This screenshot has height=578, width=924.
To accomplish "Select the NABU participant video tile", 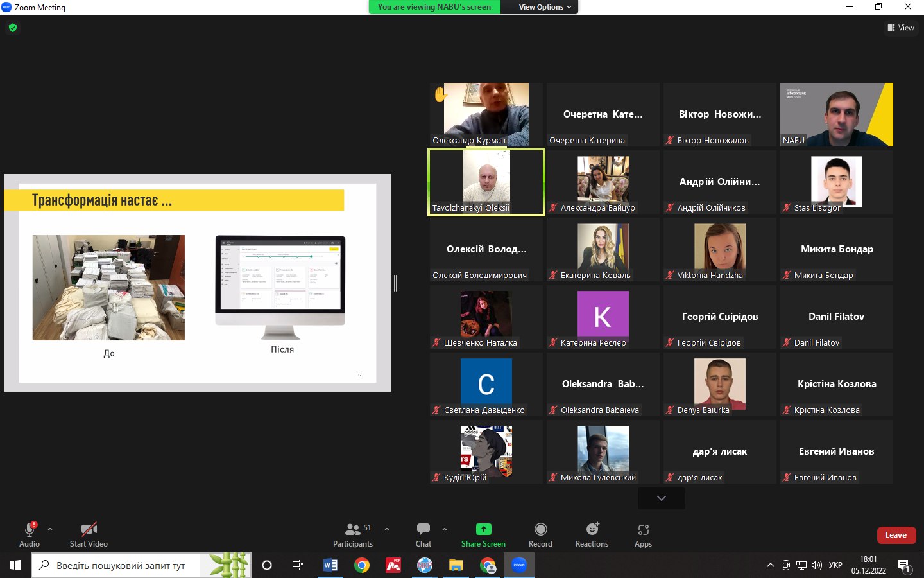I will pos(836,114).
